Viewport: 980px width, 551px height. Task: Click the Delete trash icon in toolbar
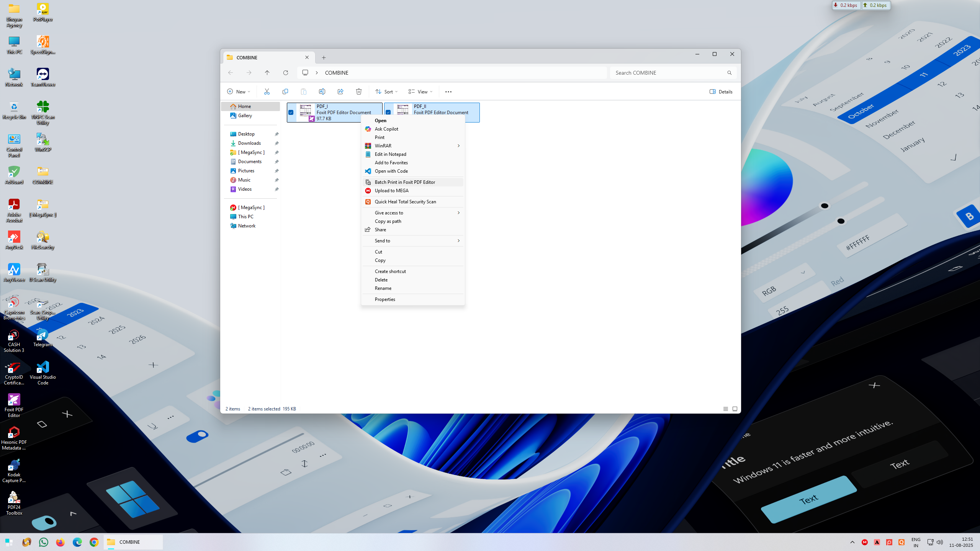point(358,92)
